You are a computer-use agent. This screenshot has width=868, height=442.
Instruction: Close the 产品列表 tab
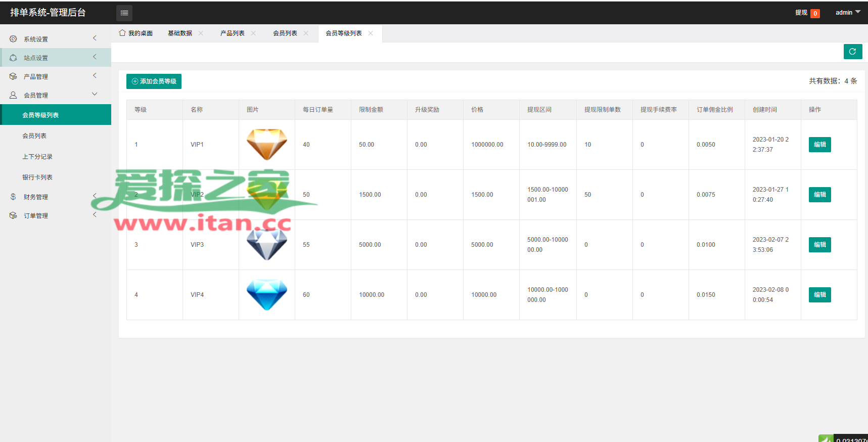point(253,33)
